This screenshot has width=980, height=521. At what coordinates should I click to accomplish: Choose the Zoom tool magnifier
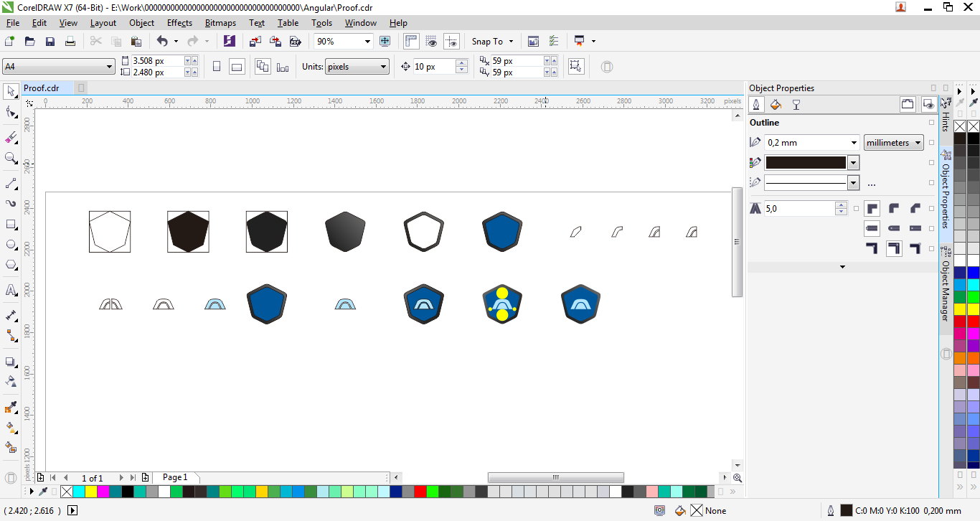pos(11,158)
